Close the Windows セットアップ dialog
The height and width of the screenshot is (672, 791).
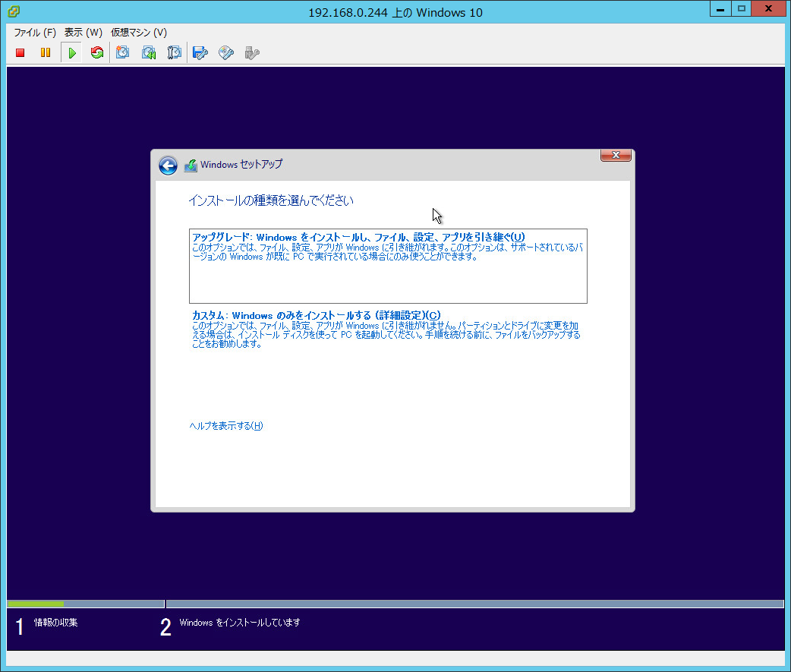(616, 155)
